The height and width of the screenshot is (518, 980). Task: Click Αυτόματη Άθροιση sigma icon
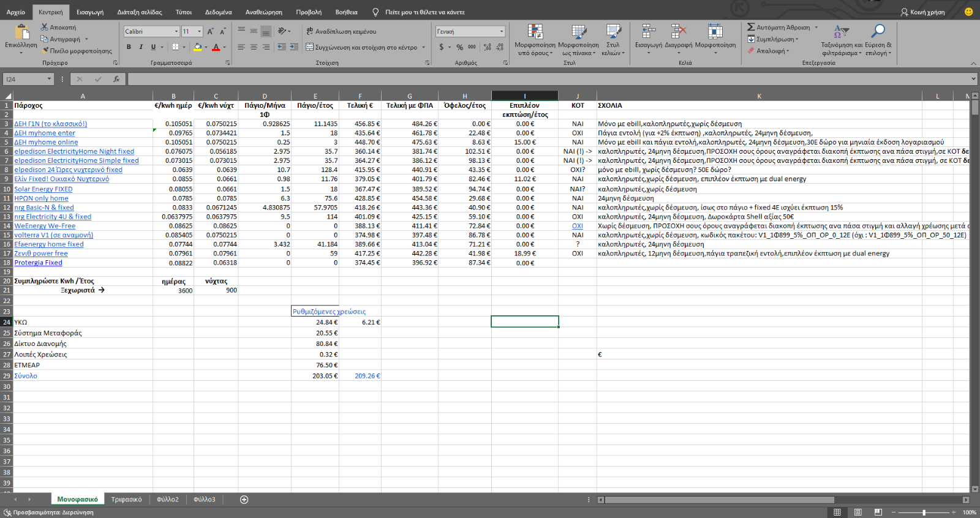(751, 27)
